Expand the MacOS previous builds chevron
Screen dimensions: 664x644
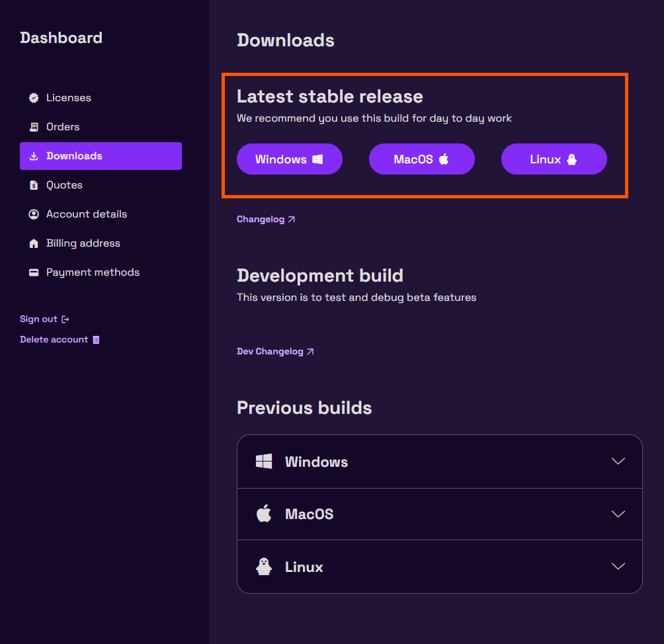click(618, 514)
